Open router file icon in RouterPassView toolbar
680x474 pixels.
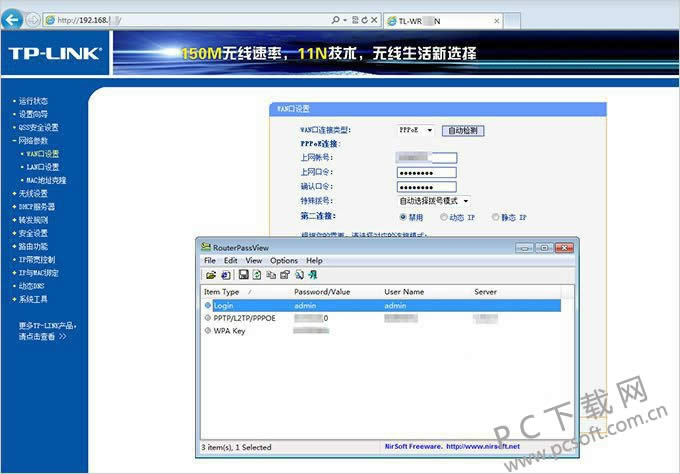[x=211, y=275]
